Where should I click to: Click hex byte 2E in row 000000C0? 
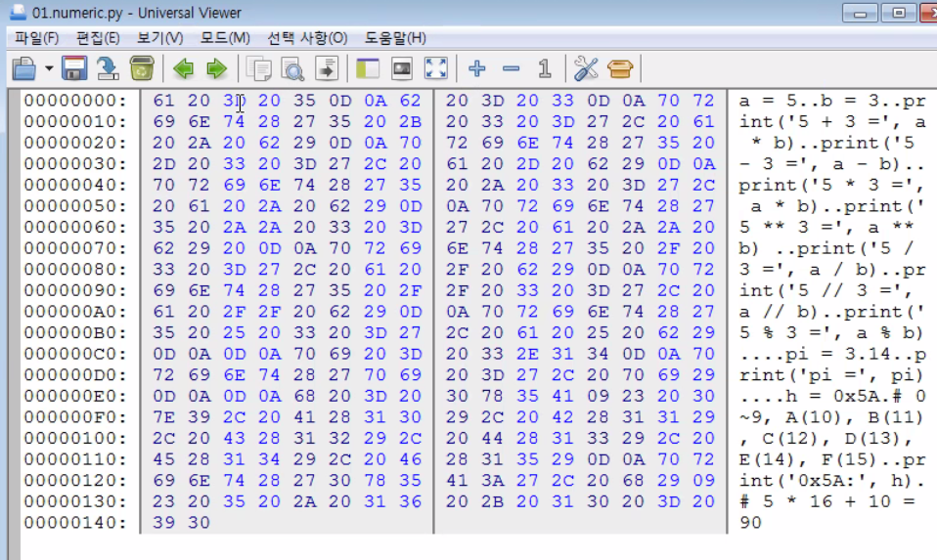(527, 354)
